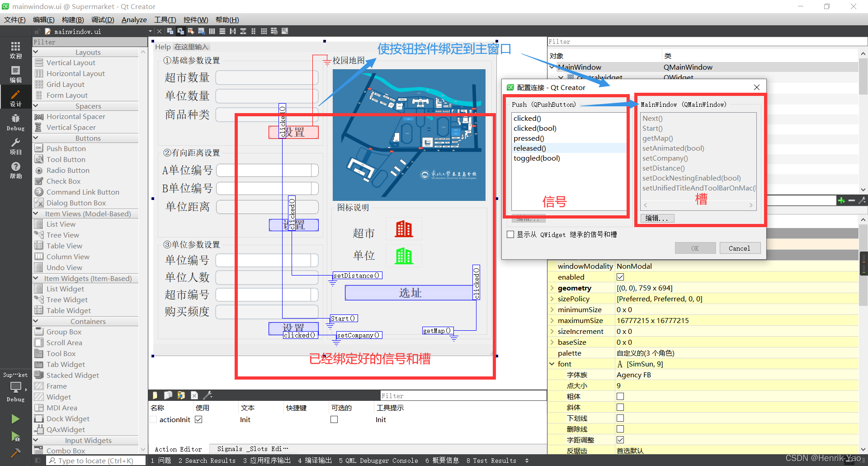Toggle the 下划线 (underline) font checkbox
The height and width of the screenshot is (466, 868).
[x=620, y=418]
